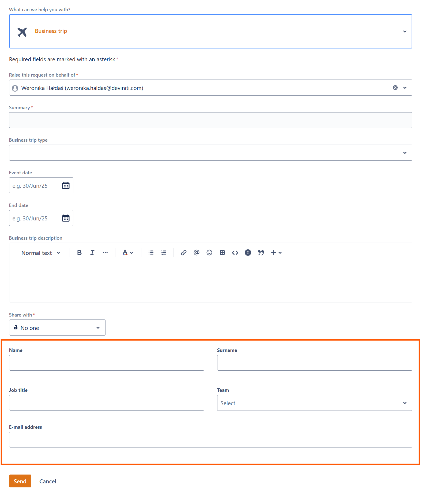Insert a code snippet
Image resolution: width=422 pixels, height=504 pixels.
(x=235, y=253)
